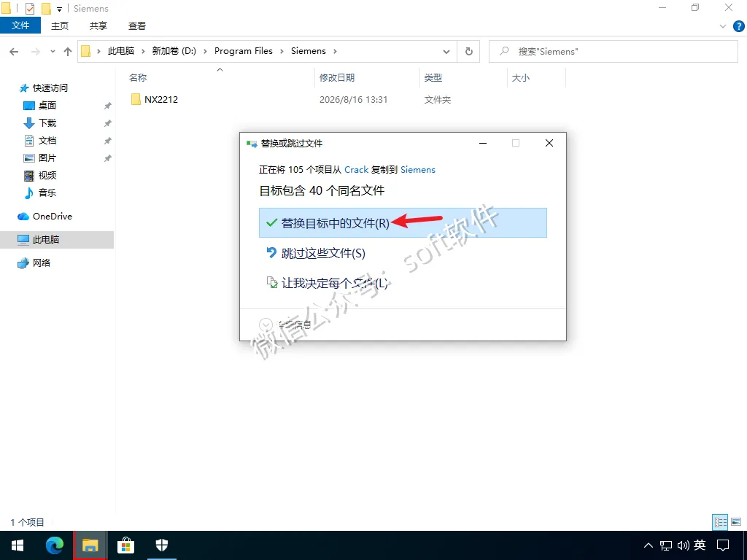Screen dimensions: 747x560
Task: Open the Crack source folder link
Action: (x=356, y=169)
